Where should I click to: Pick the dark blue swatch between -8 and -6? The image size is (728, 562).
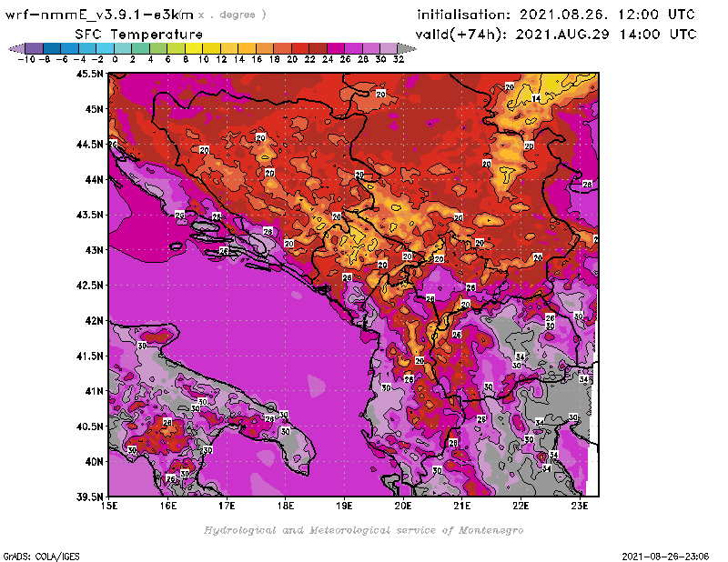click(52, 48)
